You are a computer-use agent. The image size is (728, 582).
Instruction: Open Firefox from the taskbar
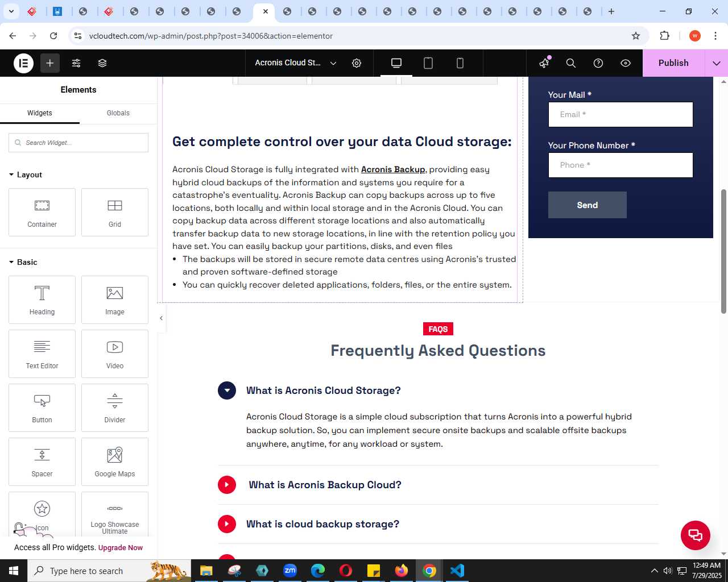point(402,571)
